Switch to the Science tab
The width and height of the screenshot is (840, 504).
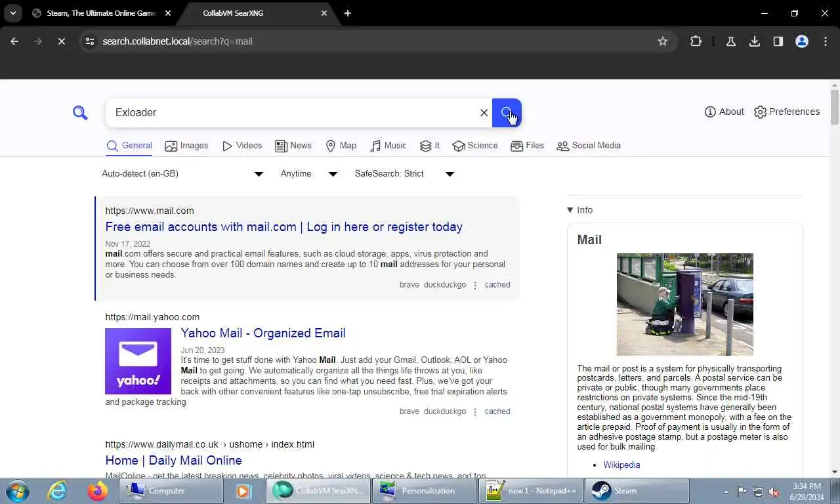475,146
